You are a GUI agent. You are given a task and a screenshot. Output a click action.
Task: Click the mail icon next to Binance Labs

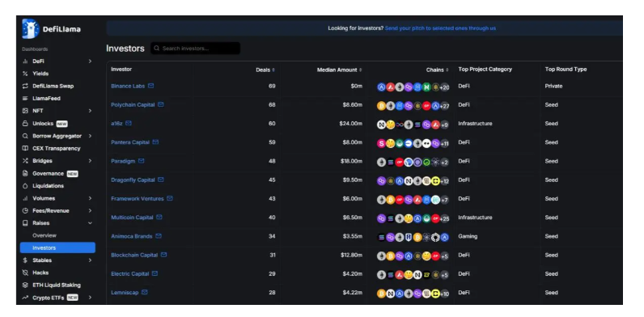(x=151, y=86)
